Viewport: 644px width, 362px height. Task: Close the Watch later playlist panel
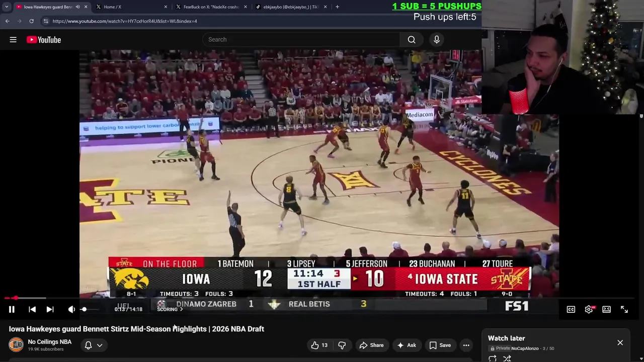(x=620, y=342)
